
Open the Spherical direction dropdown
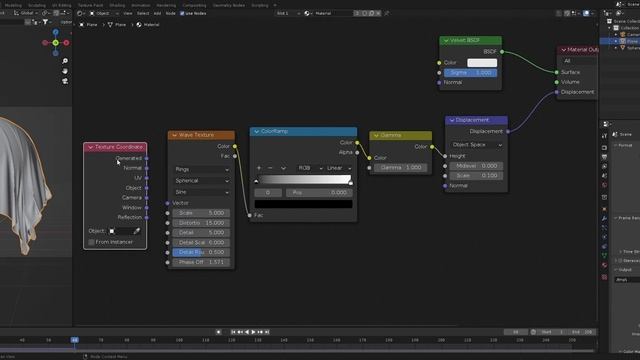tap(202, 180)
